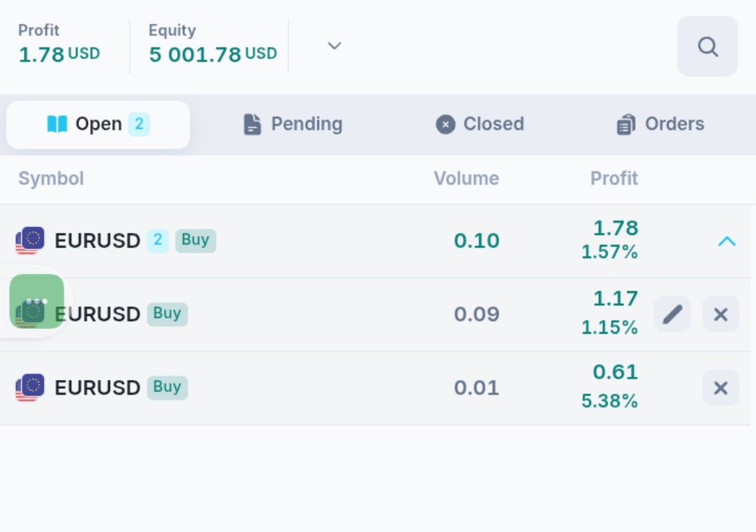Sort by the Volume column header
756x532 pixels.
[466, 178]
